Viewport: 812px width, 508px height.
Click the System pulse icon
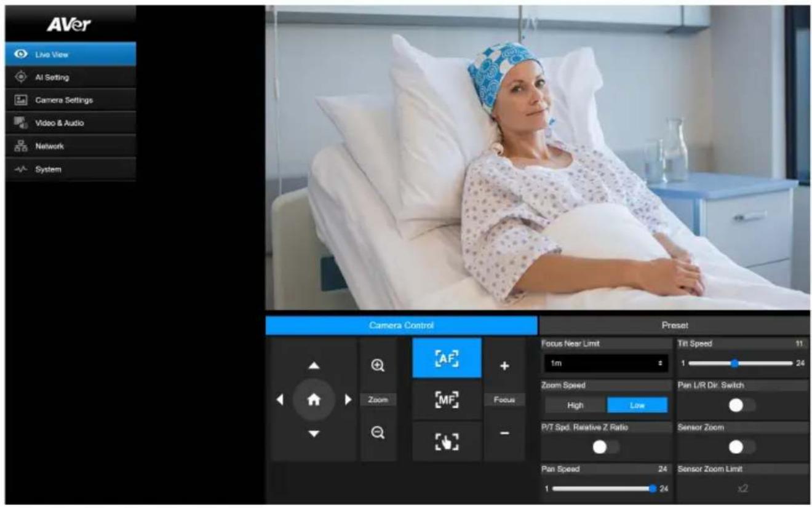coord(20,169)
